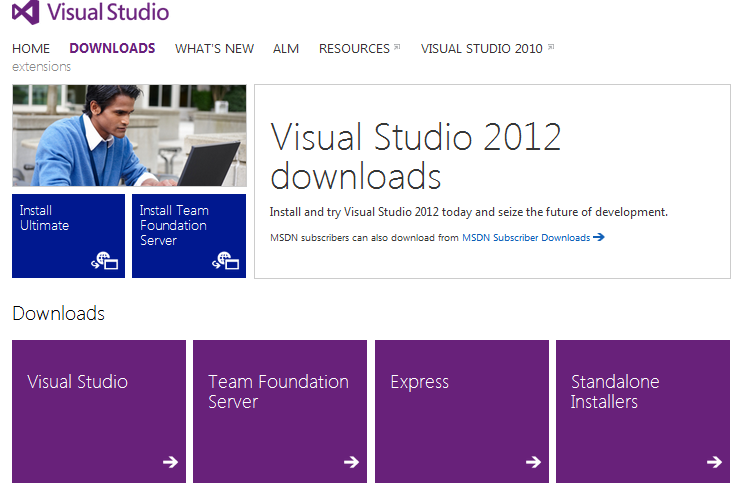The height and width of the screenshot is (485, 736).
Task: Follow the MSDN Subscriber Downloads link
Action: [525, 238]
